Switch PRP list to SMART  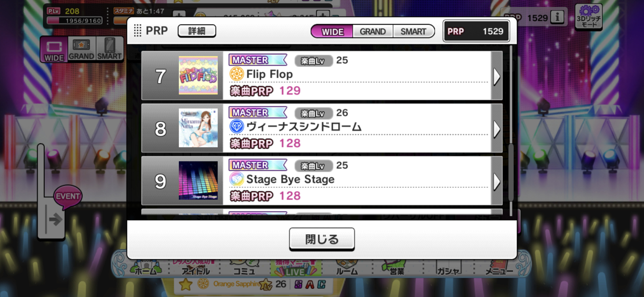(x=413, y=31)
